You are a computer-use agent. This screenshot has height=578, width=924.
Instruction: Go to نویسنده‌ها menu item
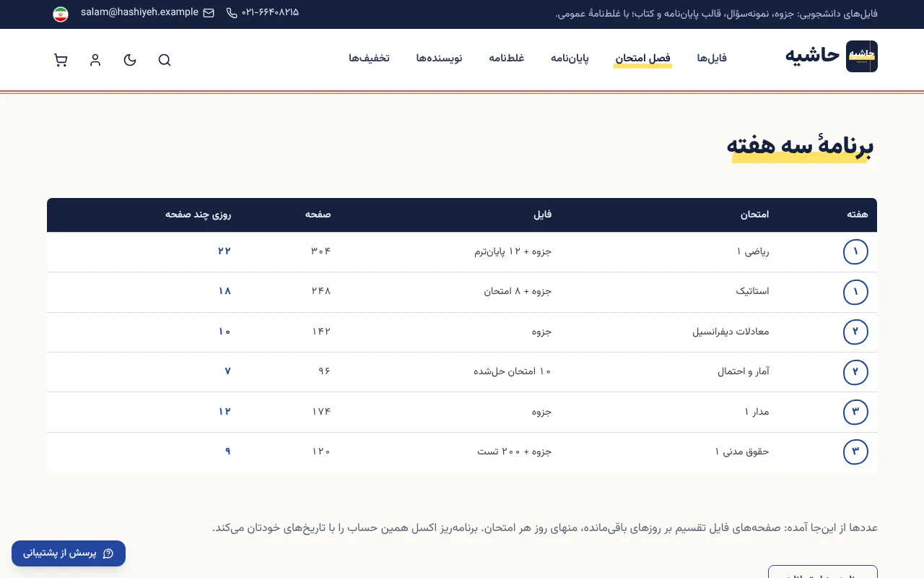[x=439, y=58]
